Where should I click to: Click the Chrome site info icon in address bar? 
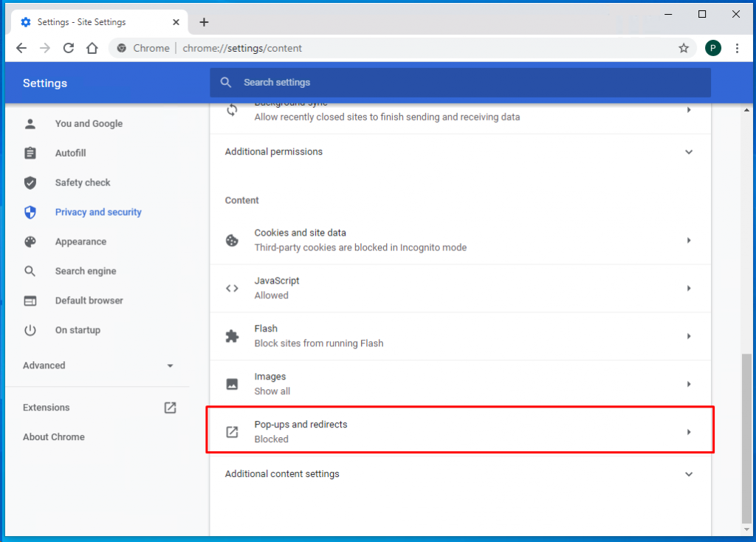pos(122,48)
